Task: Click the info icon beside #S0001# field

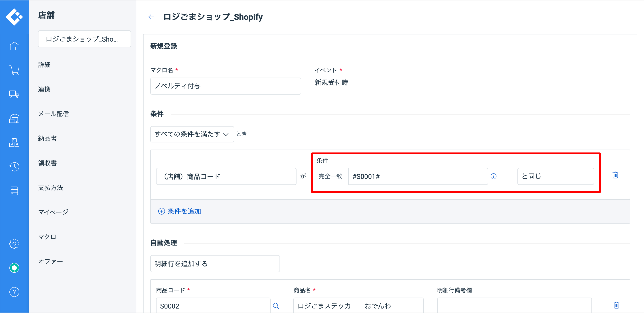Action: point(493,176)
